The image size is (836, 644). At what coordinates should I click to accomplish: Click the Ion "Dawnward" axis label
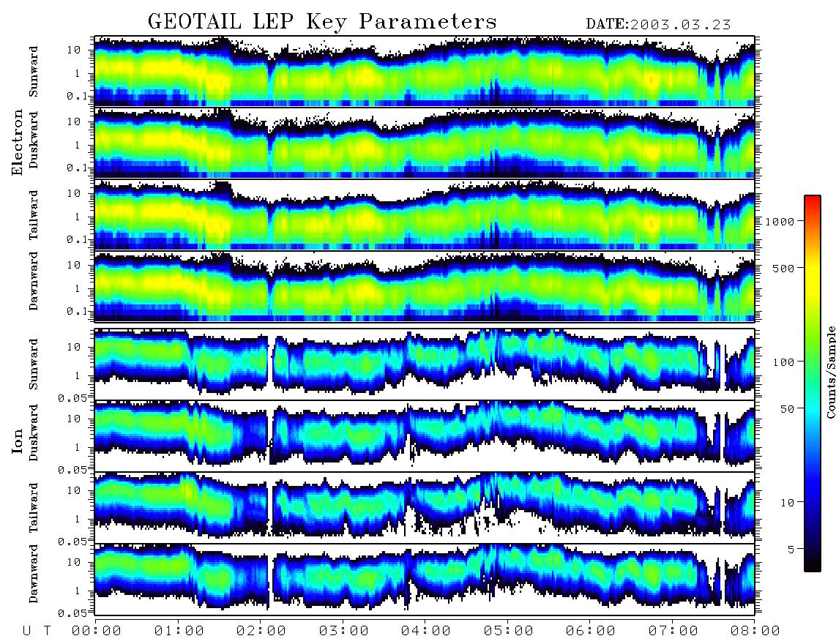(x=34, y=574)
